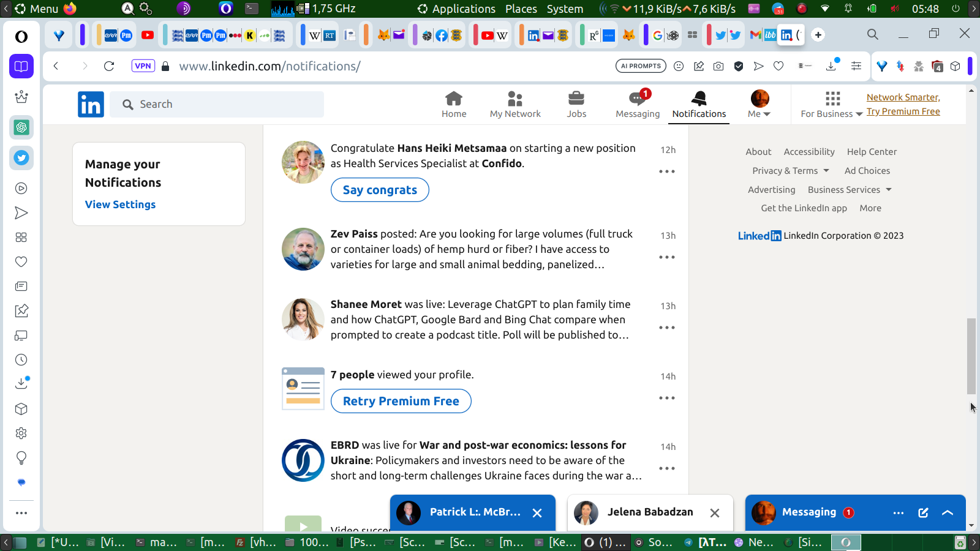The width and height of the screenshot is (980, 551).
Task: Open the desktop Menu launcher
Action: tap(37, 9)
